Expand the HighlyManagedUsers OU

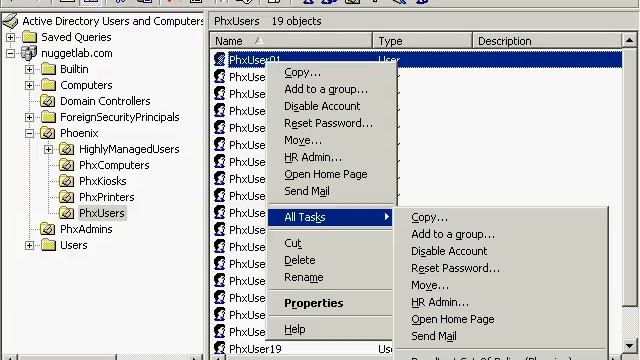pos(48,149)
